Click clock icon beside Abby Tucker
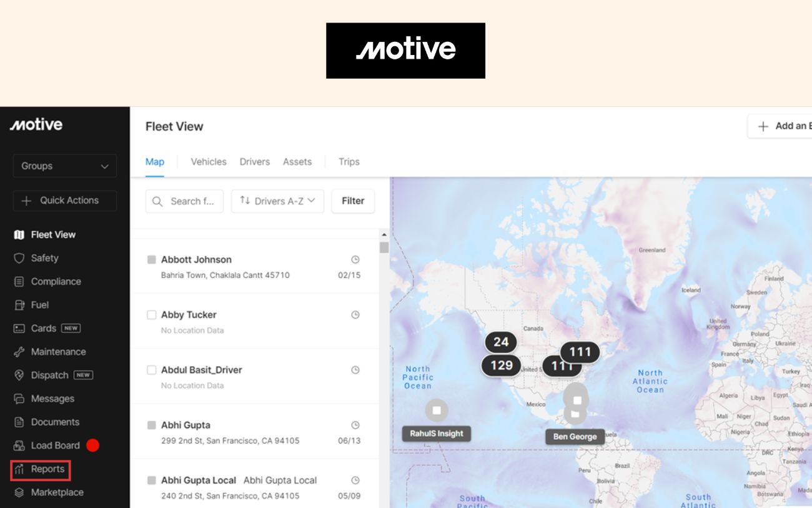 click(x=355, y=315)
